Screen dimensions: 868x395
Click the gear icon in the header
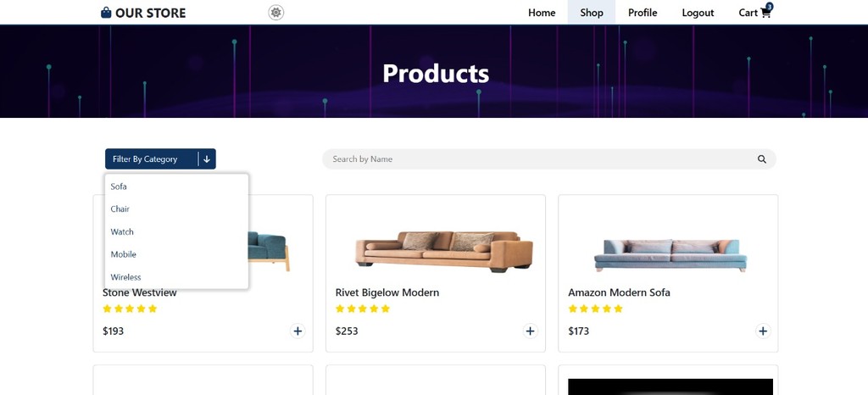click(x=275, y=13)
